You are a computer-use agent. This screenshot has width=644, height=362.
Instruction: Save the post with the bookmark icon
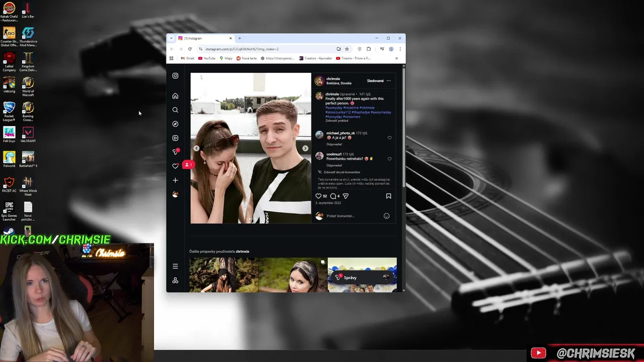tap(388, 196)
